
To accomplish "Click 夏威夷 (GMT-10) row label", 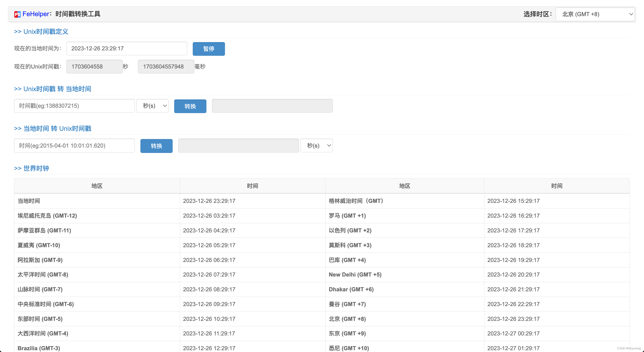I will (39, 245).
